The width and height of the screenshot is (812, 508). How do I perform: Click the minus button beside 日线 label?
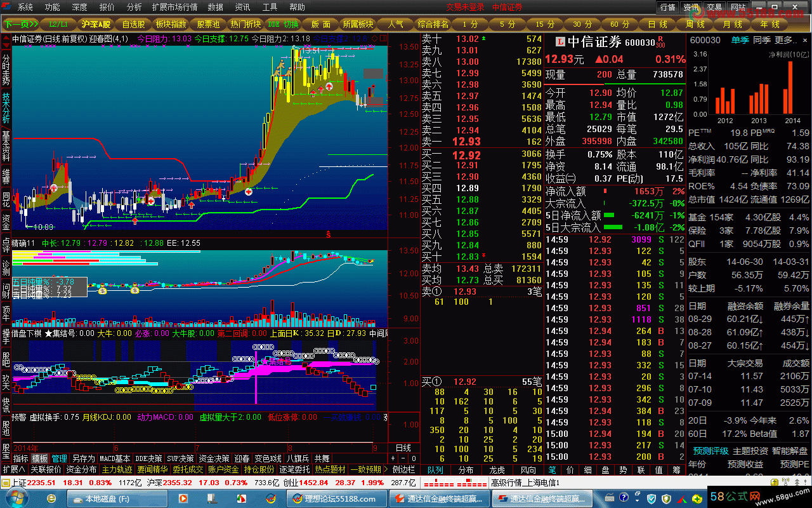pos(403,458)
